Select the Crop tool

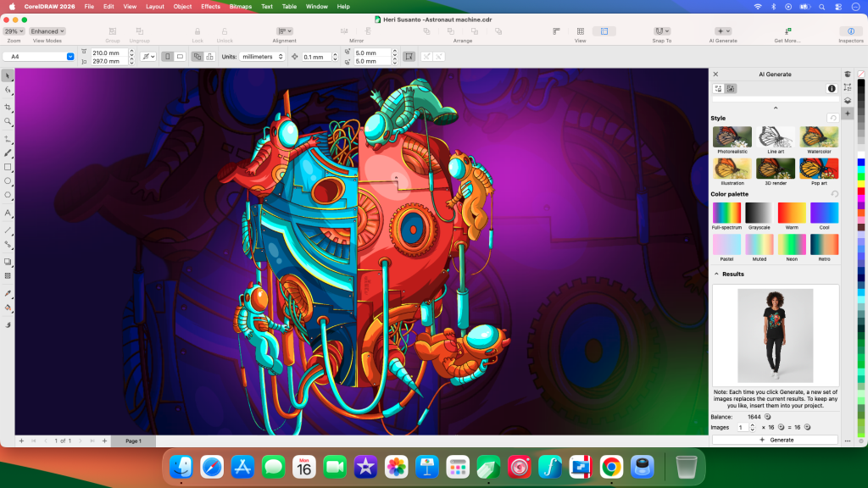8,108
